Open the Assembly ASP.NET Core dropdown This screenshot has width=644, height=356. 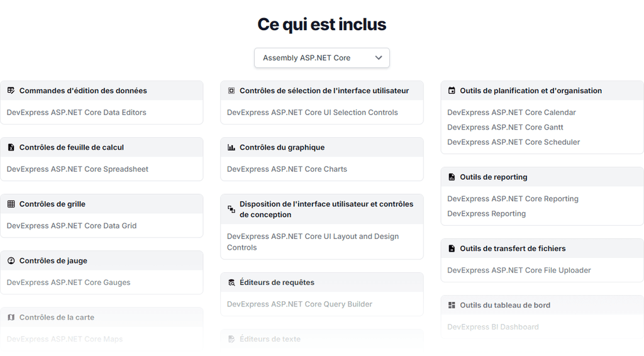click(x=321, y=58)
